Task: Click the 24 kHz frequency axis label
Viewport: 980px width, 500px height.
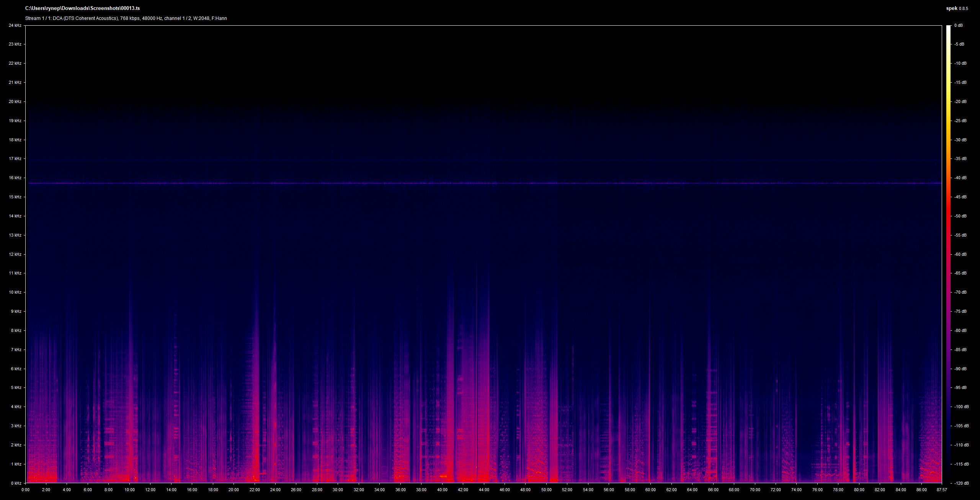Action: [15, 25]
